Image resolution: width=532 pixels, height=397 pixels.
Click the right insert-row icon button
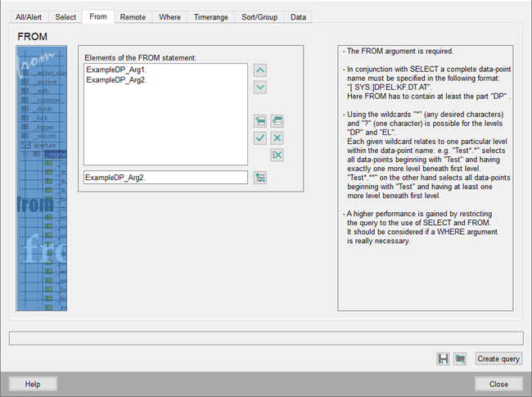277,121
